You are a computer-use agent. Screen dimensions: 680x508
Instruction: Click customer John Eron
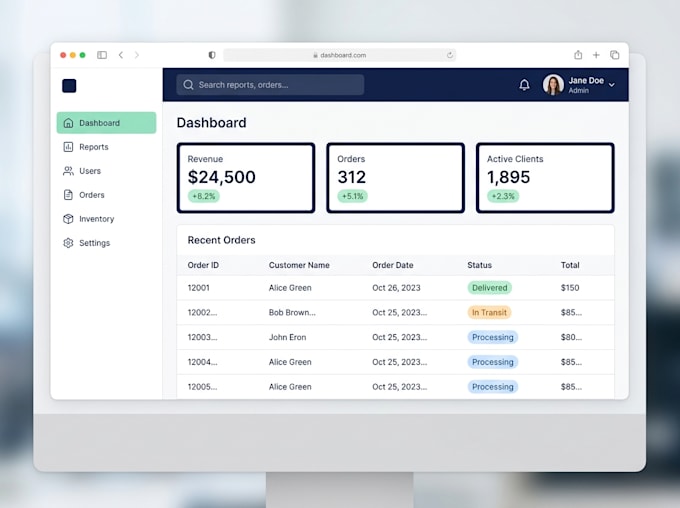tap(287, 337)
